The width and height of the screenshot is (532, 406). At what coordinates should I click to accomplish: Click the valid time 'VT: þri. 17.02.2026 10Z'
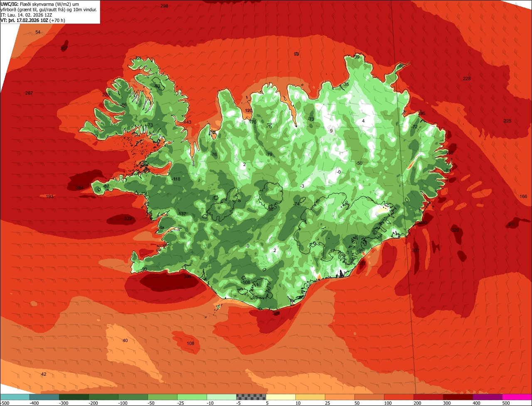(x=24, y=20)
